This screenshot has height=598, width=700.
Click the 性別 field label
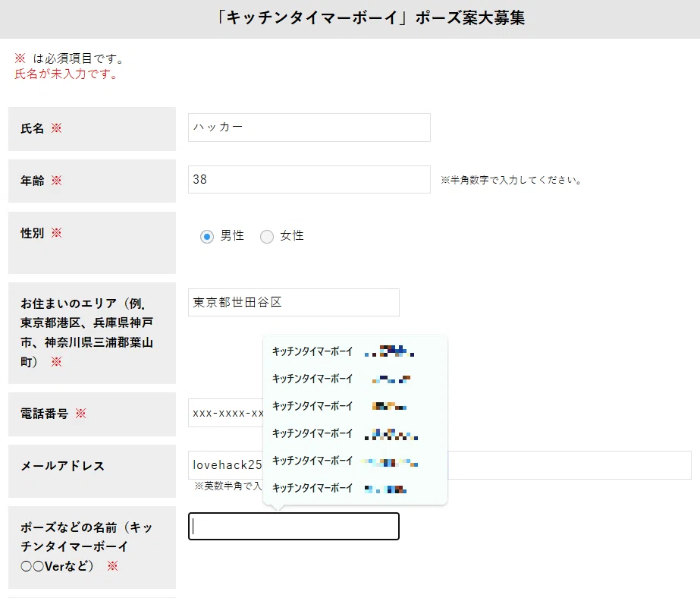(32, 233)
